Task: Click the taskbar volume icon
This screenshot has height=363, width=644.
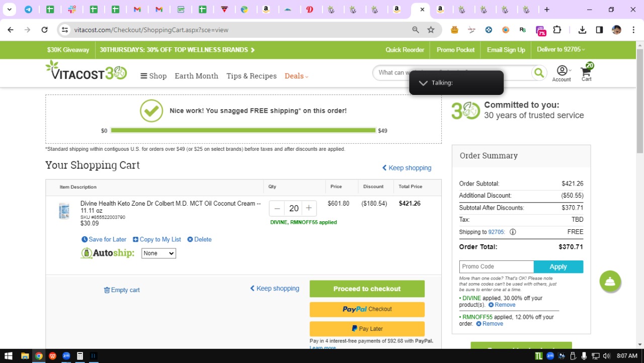Action: [606, 356]
